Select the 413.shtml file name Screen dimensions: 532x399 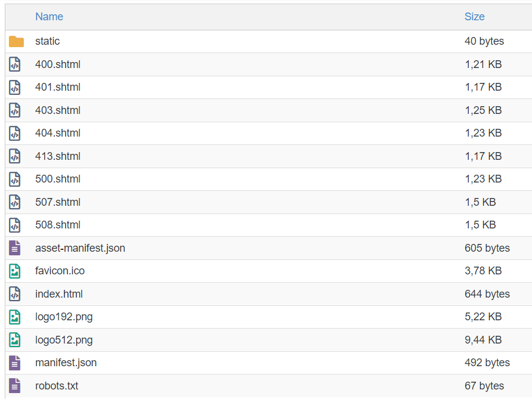tap(58, 156)
